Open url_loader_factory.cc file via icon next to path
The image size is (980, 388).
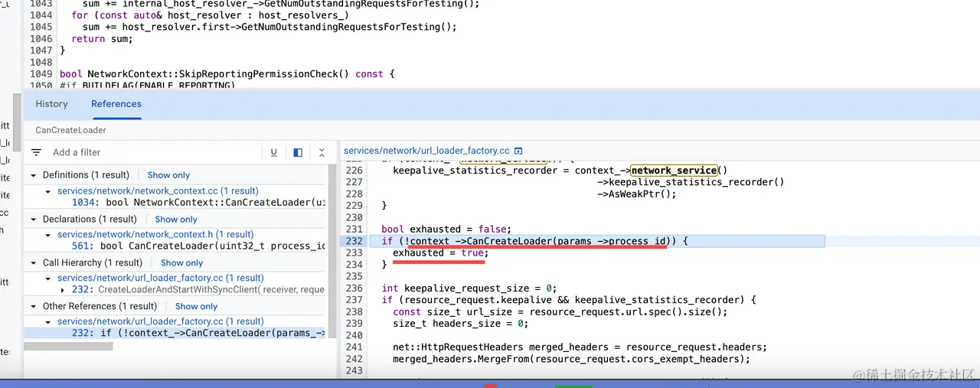pos(518,152)
